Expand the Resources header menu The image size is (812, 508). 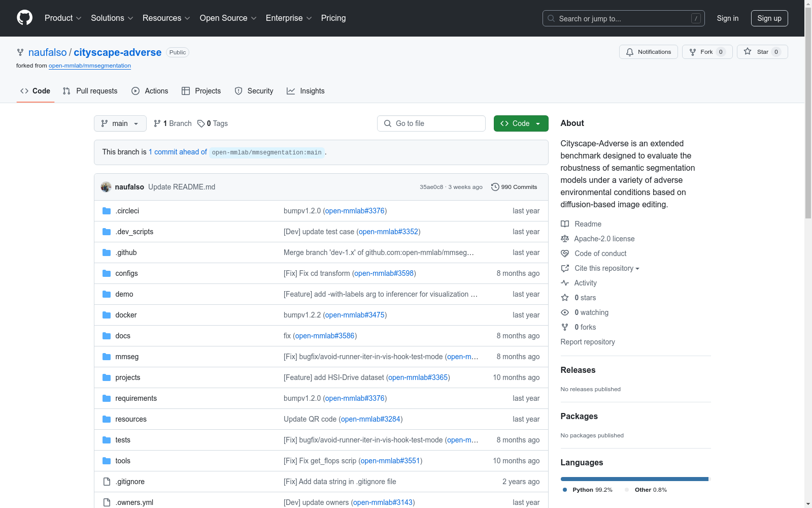tap(166, 18)
